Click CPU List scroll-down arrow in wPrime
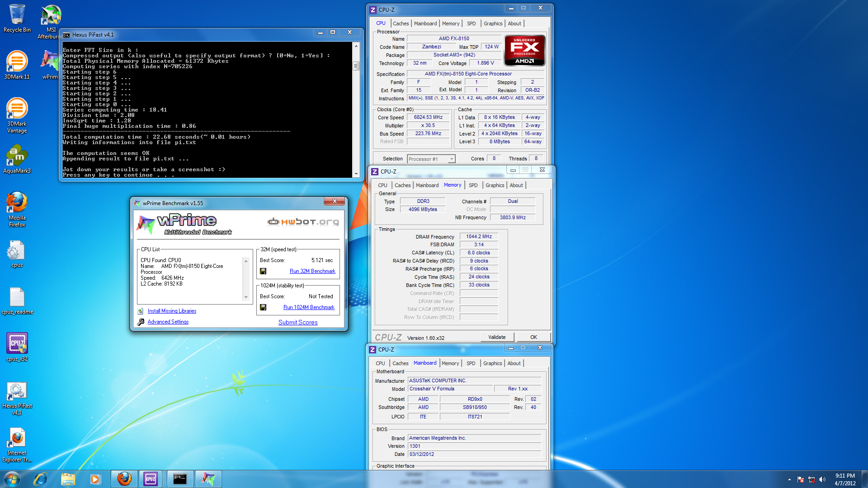 click(246, 297)
